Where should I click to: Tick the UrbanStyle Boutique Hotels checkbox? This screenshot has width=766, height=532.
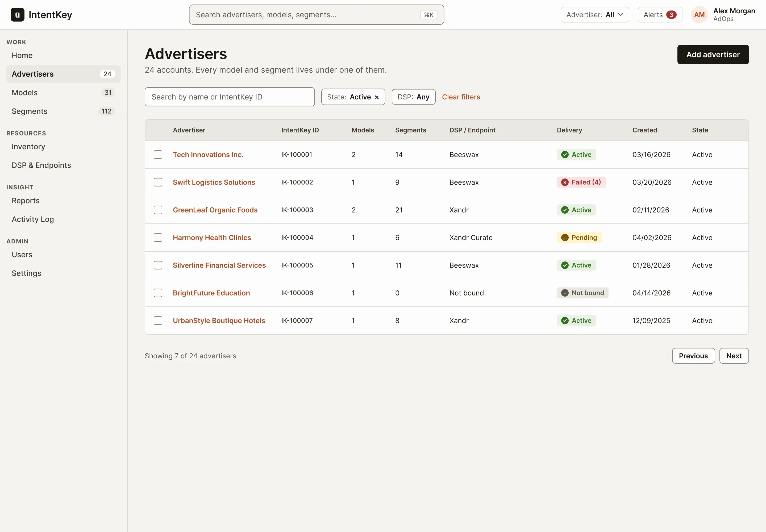[158, 321]
